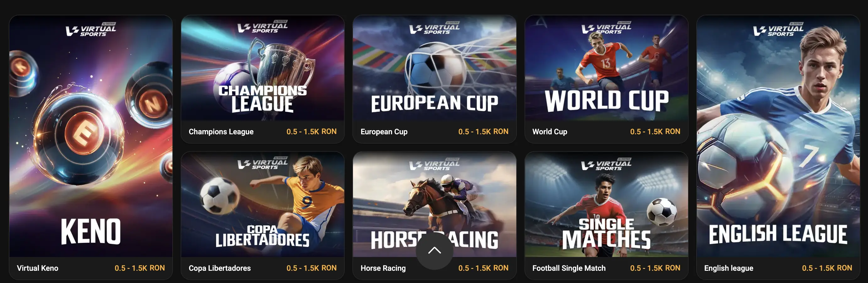Click the 'Football Single Match' text label
Screen dimensions: 868x283
(x=569, y=268)
